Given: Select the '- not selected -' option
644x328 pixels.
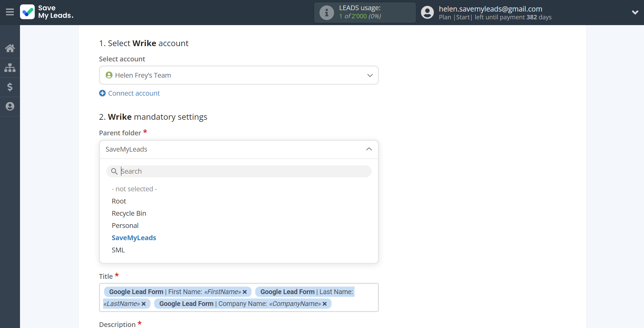Looking at the screenshot, I should pos(135,189).
